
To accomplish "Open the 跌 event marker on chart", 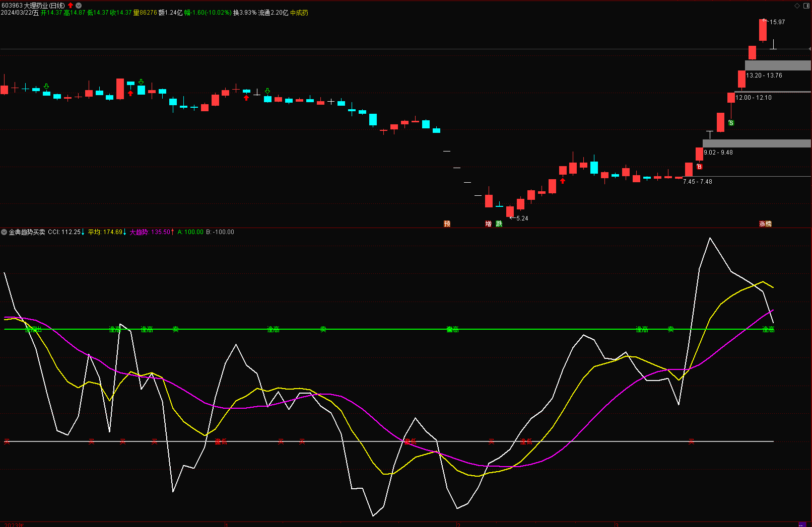I will coord(499,224).
